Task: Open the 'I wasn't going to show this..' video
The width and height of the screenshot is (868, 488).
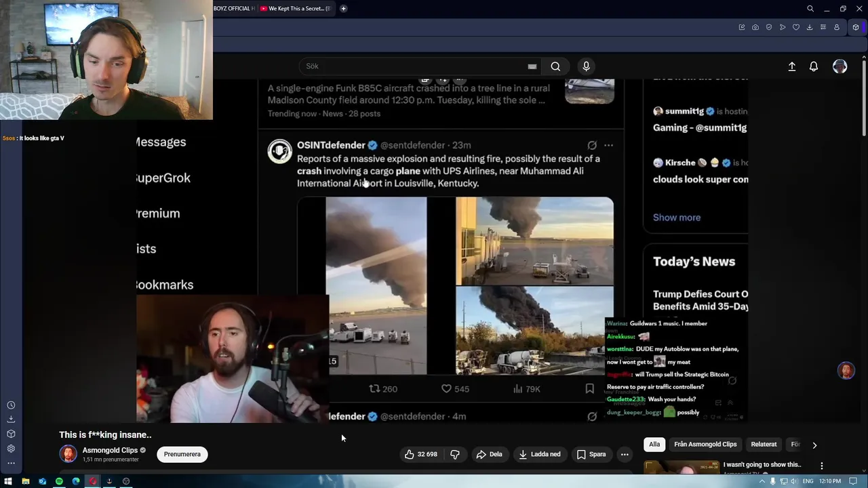Action: pos(762,465)
